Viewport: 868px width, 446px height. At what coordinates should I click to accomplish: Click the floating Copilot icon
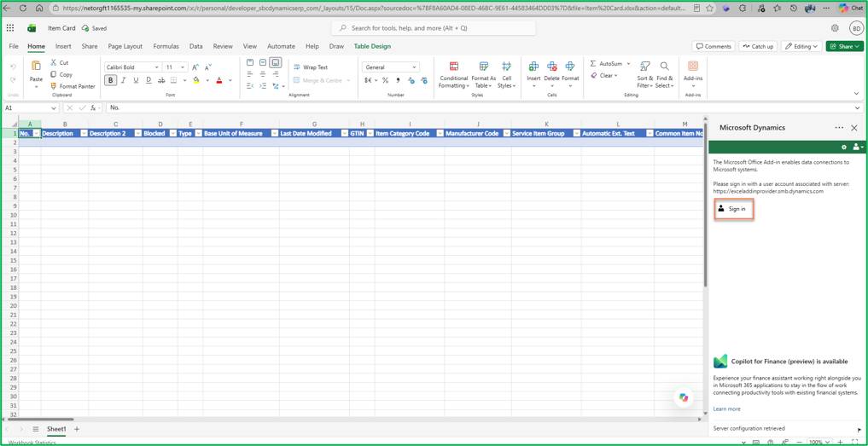pyautogui.click(x=684, y=397)
